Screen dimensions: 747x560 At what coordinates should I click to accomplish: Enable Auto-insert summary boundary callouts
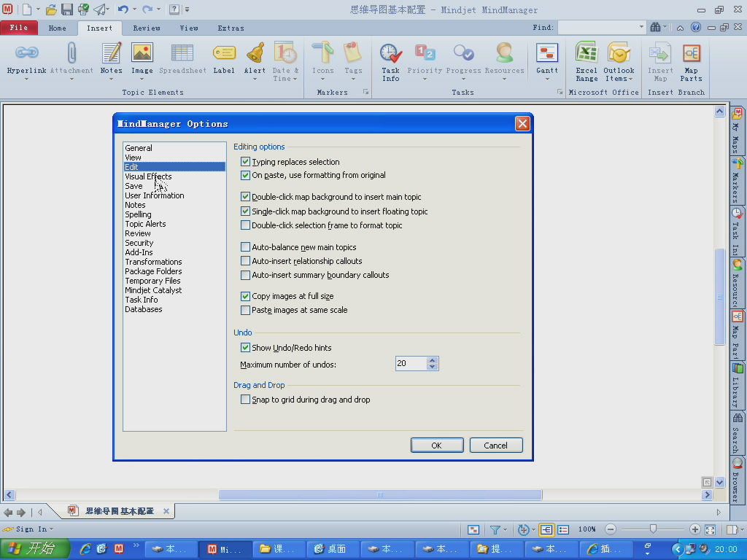[x=245, y=275]
